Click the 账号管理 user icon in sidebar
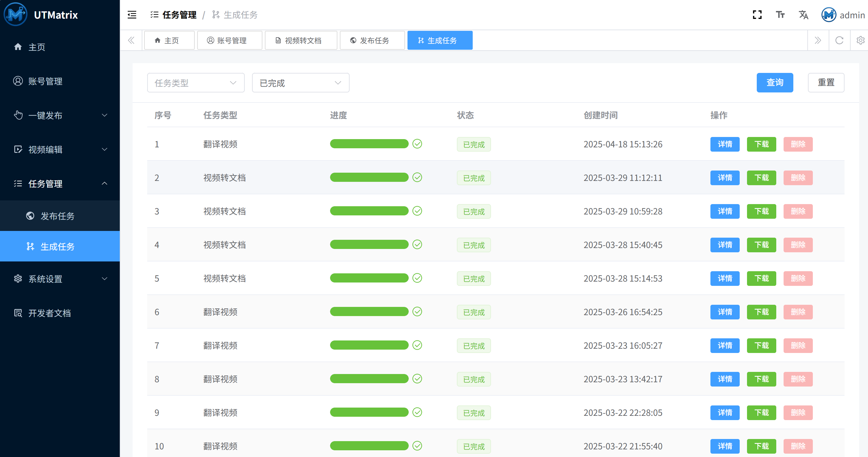 18,81
